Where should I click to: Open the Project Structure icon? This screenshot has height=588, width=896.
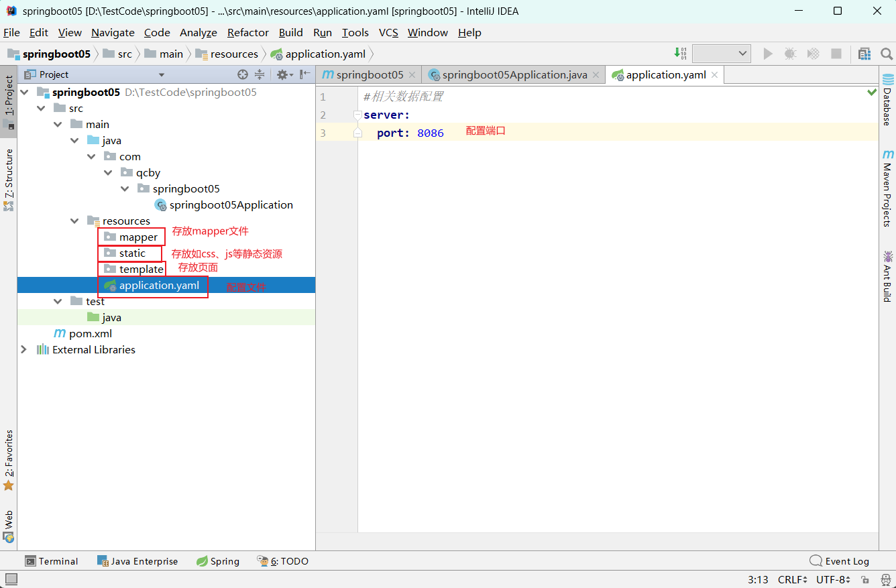[x=864, y=54]
